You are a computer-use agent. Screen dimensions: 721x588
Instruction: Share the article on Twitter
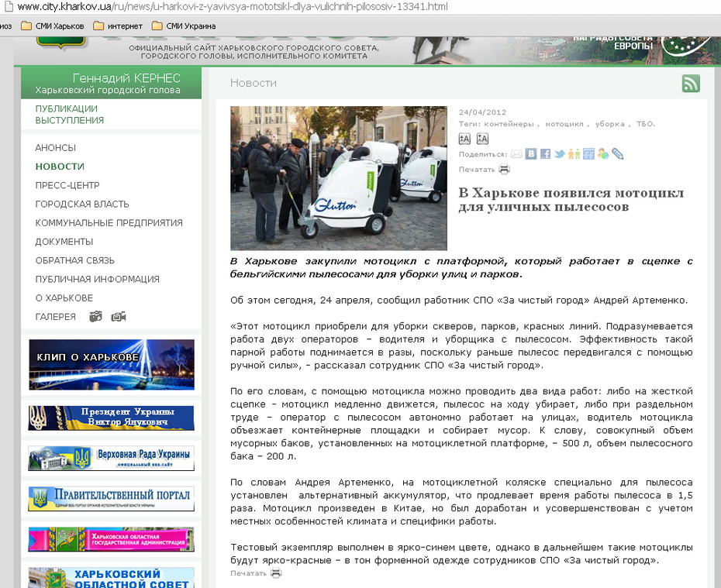tap(560, 154)
